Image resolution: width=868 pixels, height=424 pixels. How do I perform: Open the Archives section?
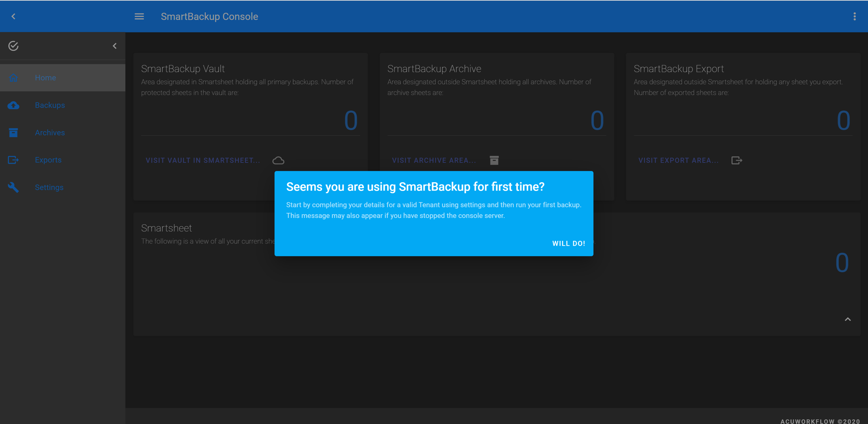tap(50, 133)
